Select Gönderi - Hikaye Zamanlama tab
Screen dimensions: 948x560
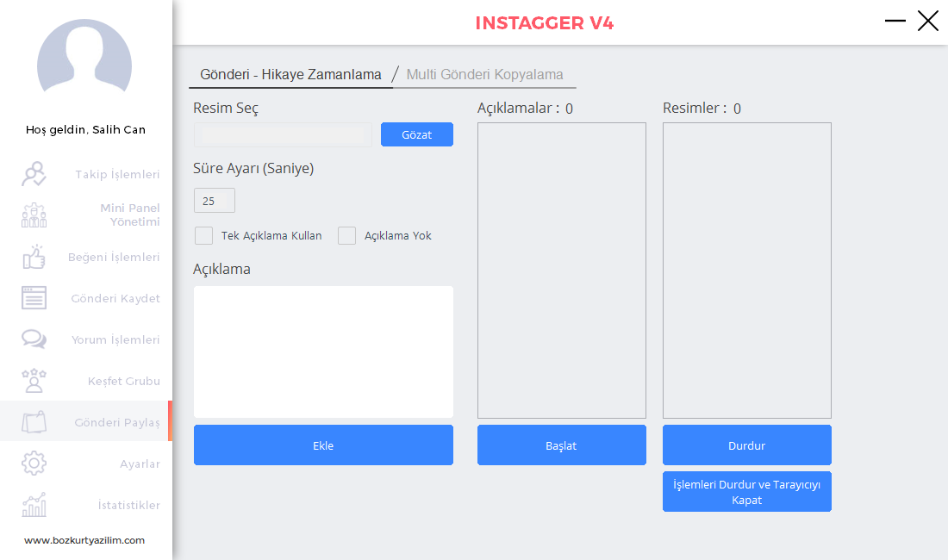[x=290, y=74]
